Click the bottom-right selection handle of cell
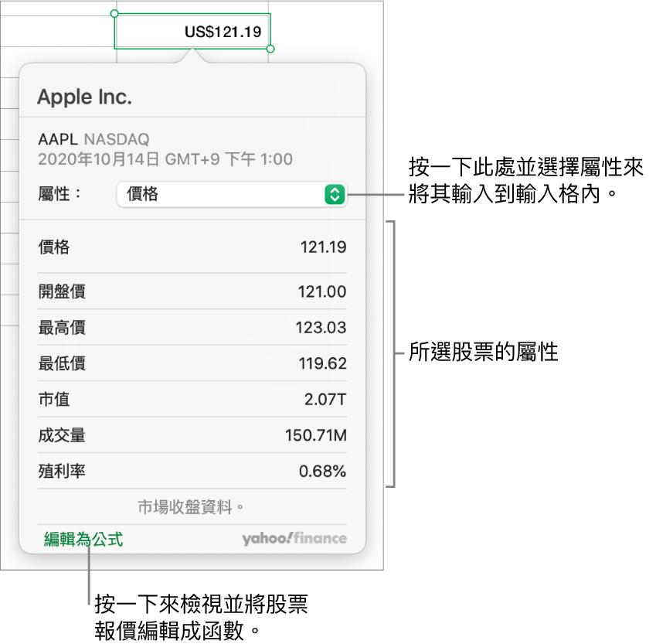Screen dimensions: 656x644 pyautogui.click(x=270, y=49)
